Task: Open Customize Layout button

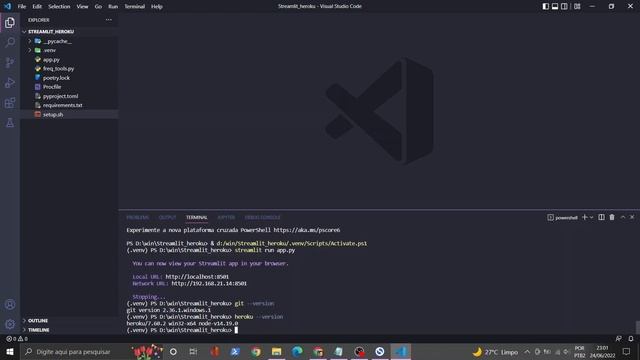Action: 577,6
